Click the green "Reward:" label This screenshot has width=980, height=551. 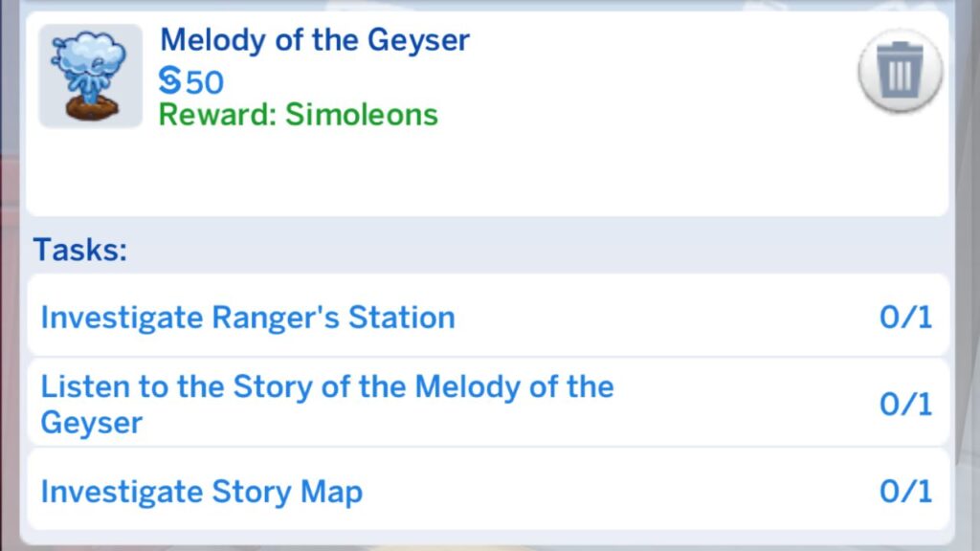click(x=218, y=115)
